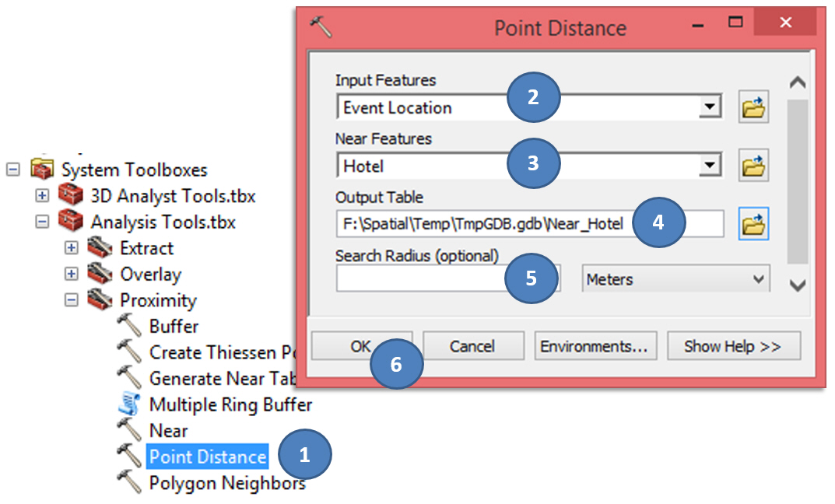
Task: Click the System Toolboxes toolbox icon
Action: [42, 170]
